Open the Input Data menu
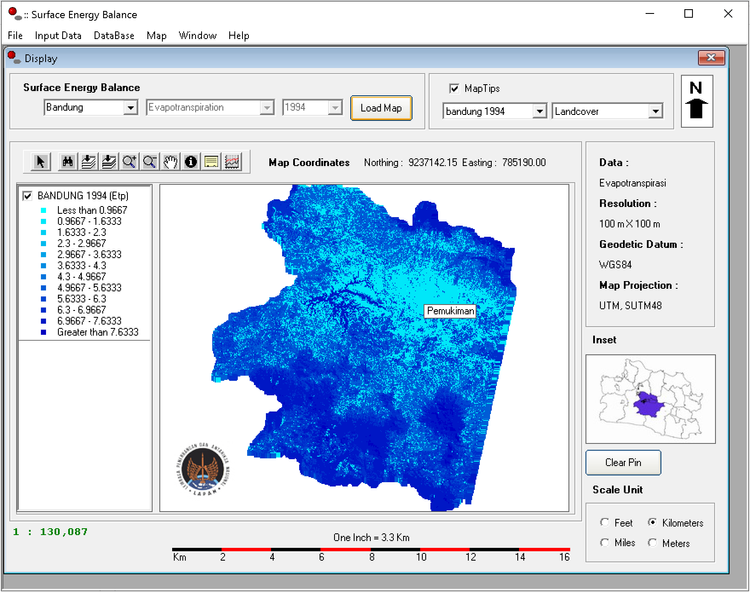This screenshot has height=592, width=750. 58,35
